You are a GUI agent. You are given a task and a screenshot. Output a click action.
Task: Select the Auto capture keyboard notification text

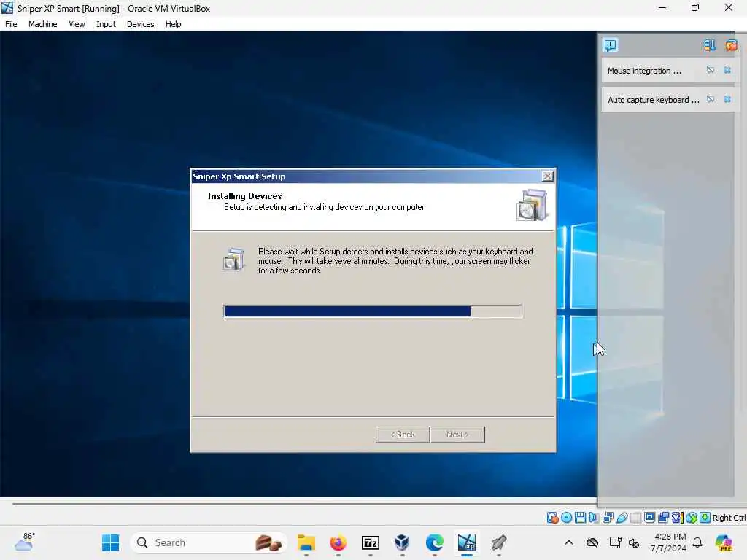click(653, 99)
